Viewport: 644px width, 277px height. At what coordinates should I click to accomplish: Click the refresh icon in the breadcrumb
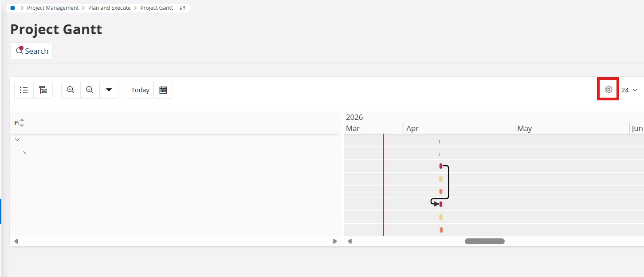coord(182,8)
